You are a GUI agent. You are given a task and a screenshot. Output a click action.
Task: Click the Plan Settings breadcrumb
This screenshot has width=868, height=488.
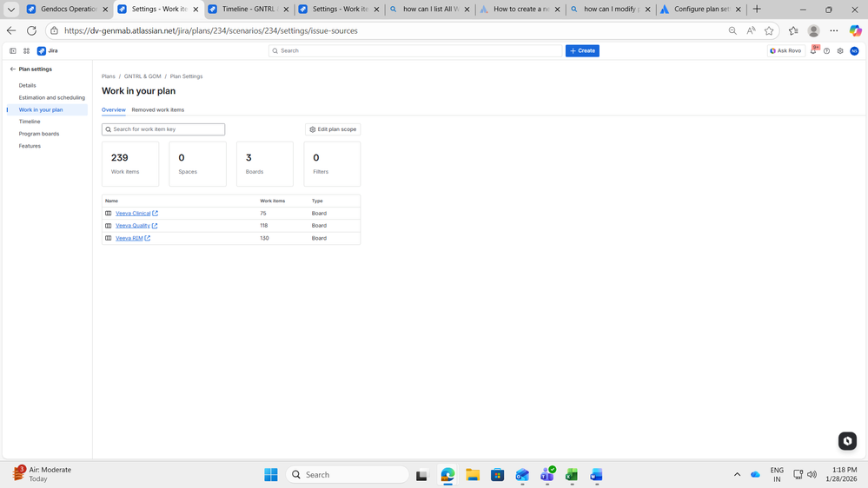[x=186, y=76]
